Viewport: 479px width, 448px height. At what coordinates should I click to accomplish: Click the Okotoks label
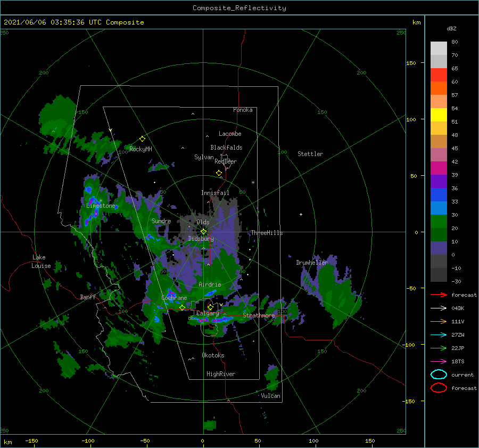point(213,355)
